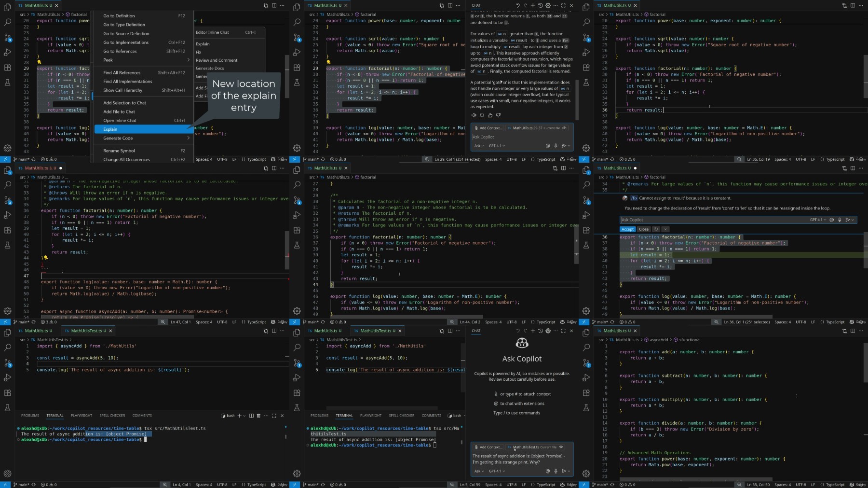Toggle the eye icon on MathUtilsTest.ts current file chip
This screenshot has height=488, width=868.
tap(561, 447)
